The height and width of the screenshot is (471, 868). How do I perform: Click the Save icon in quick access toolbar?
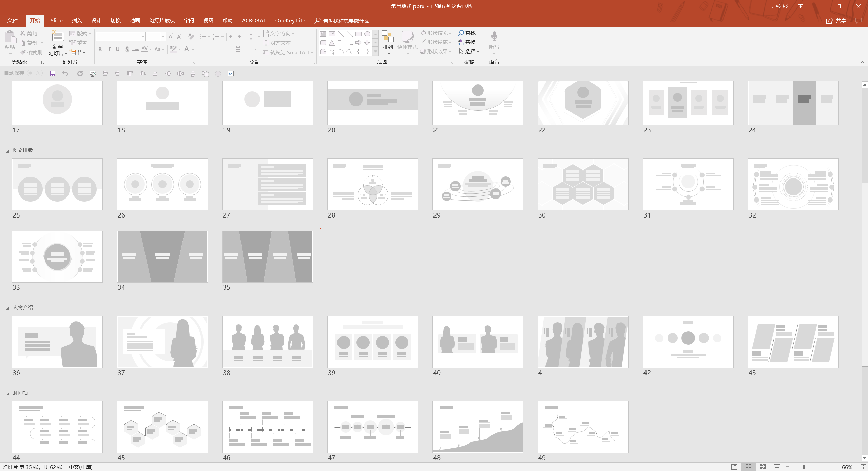point(52,74)
